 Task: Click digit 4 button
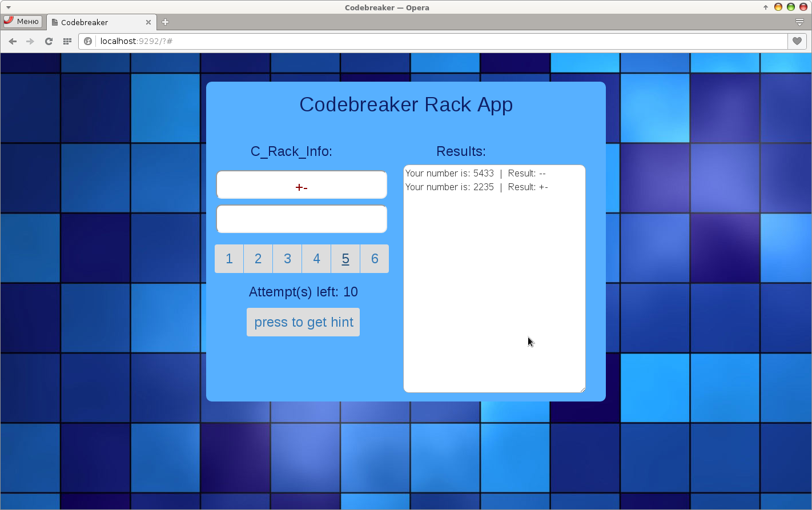coord(316,259)
